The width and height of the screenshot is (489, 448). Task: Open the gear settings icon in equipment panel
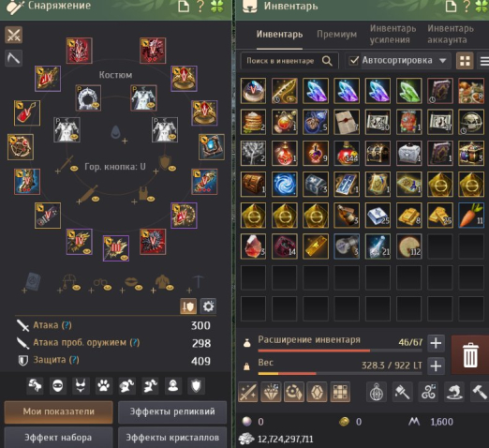pos(208,306)
